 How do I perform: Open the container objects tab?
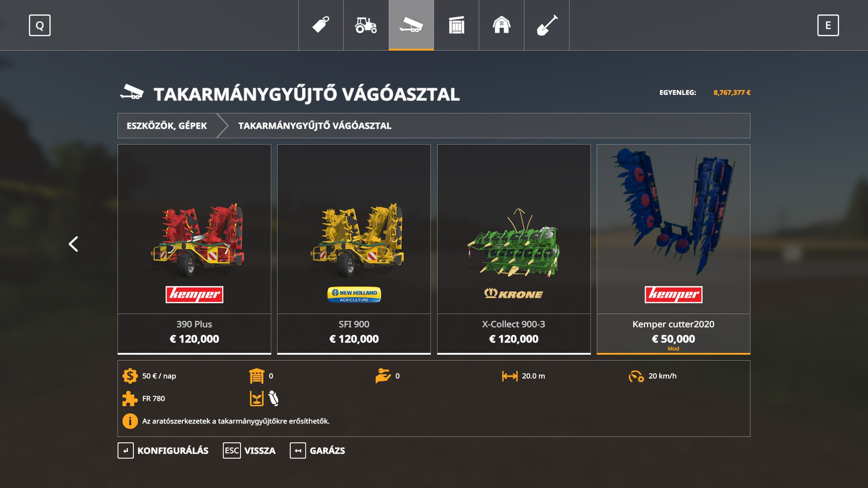point(457,25)
